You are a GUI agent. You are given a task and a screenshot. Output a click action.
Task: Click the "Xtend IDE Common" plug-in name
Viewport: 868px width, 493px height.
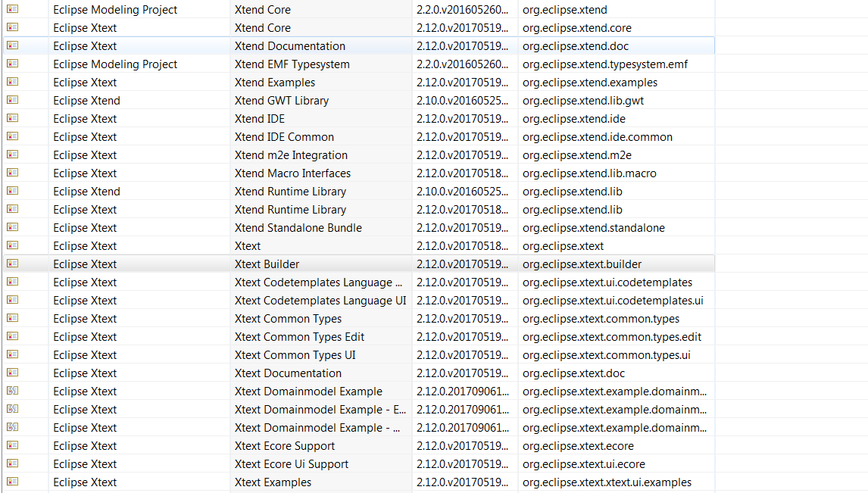tap(284, 137)
